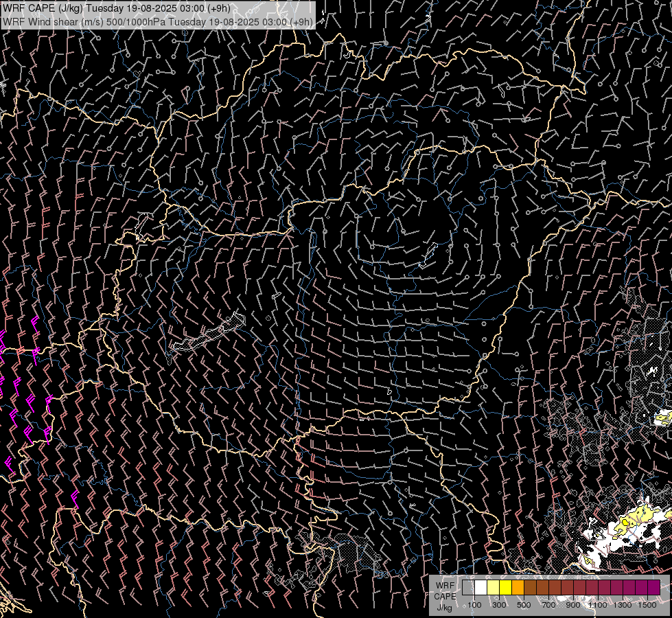Viewport: 672px width, 618px height.
Task: Pick the bright yellow 300–400 J/kg swatch
Action: [x=506, y=588]
